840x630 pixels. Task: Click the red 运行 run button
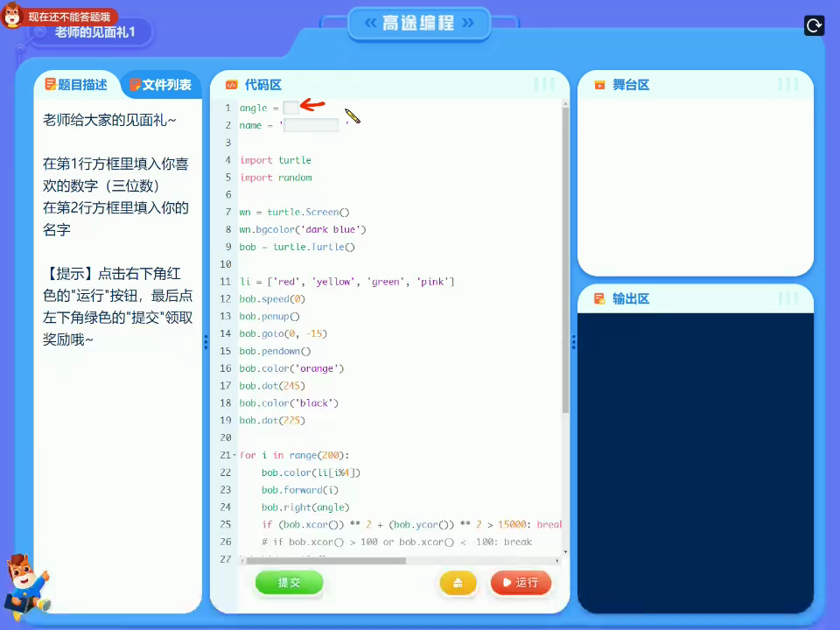tap(521, 583)
